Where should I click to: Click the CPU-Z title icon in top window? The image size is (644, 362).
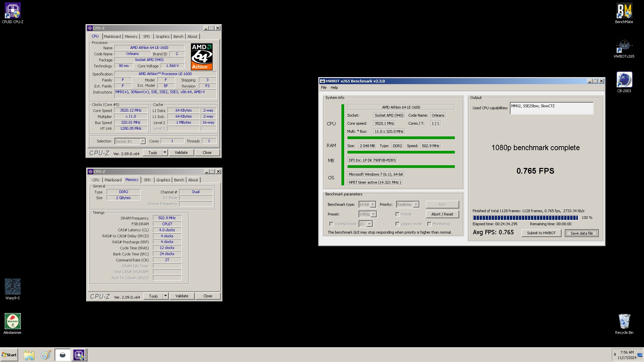tap(90, 28)
